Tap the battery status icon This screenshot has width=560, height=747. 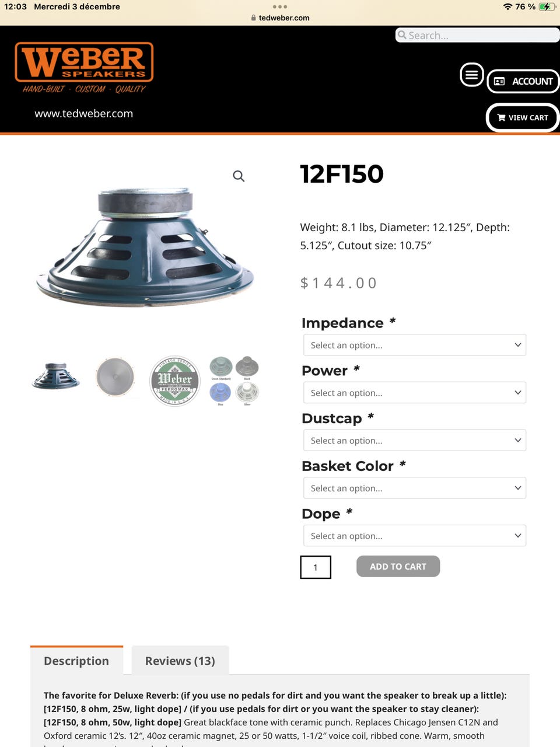[547, 6]
